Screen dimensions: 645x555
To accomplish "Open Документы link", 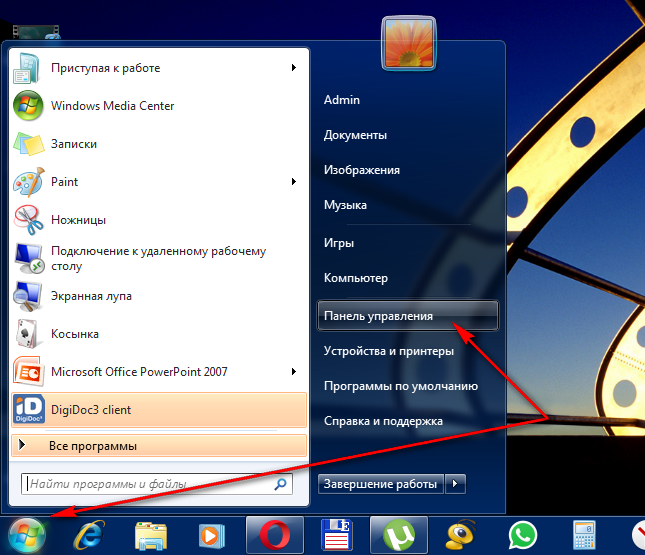I will pyautogui.click(x=355, y=135).
